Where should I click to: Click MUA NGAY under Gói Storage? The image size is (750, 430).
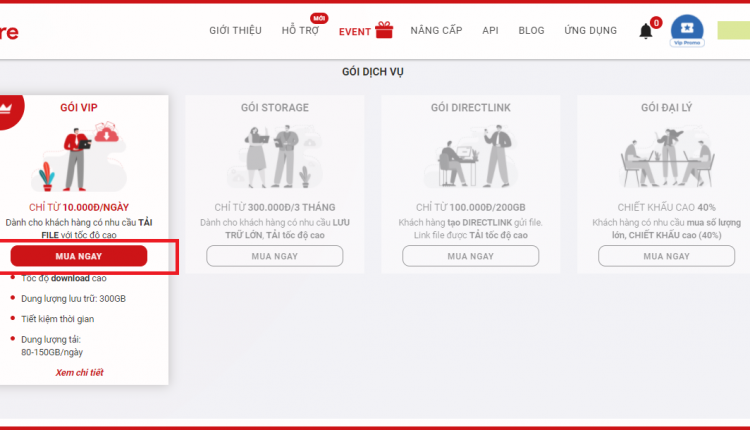coord(275,256)
